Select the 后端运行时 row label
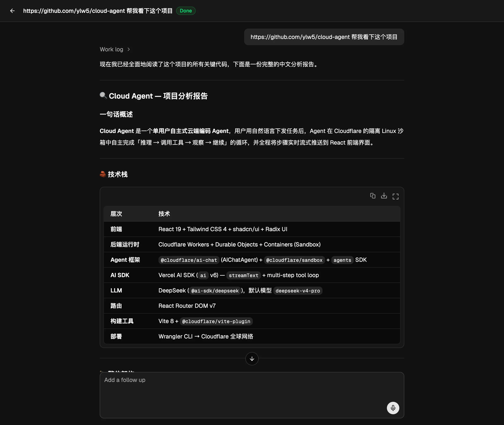The image size is (504, 425). coord(125,245)
